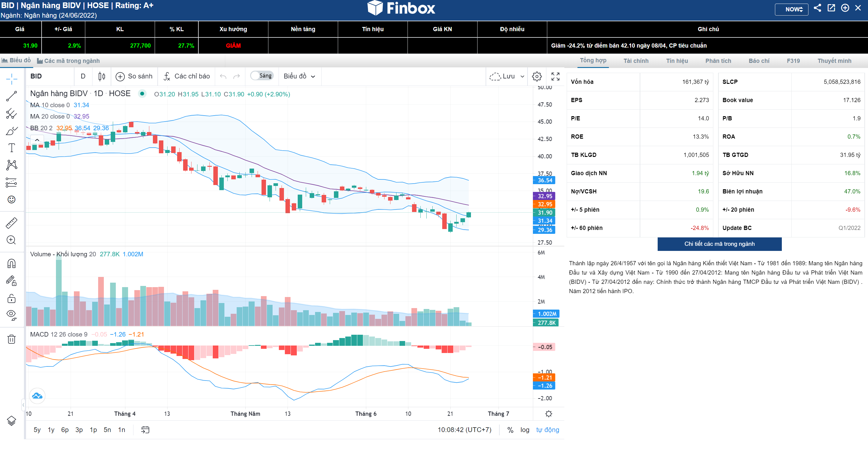Undo the last chart action
The width and height of the screenshot is (868, 453).
click(223, 76)
